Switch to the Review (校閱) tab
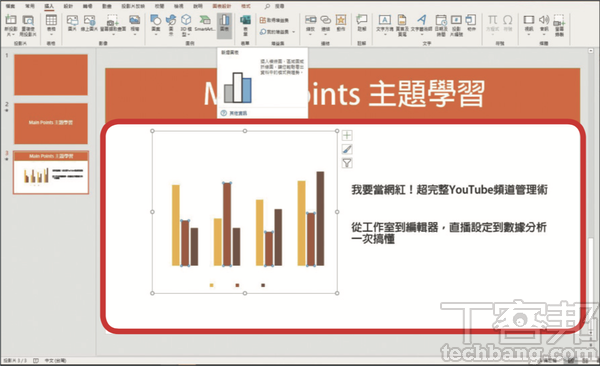 click(x=160, y=6)
